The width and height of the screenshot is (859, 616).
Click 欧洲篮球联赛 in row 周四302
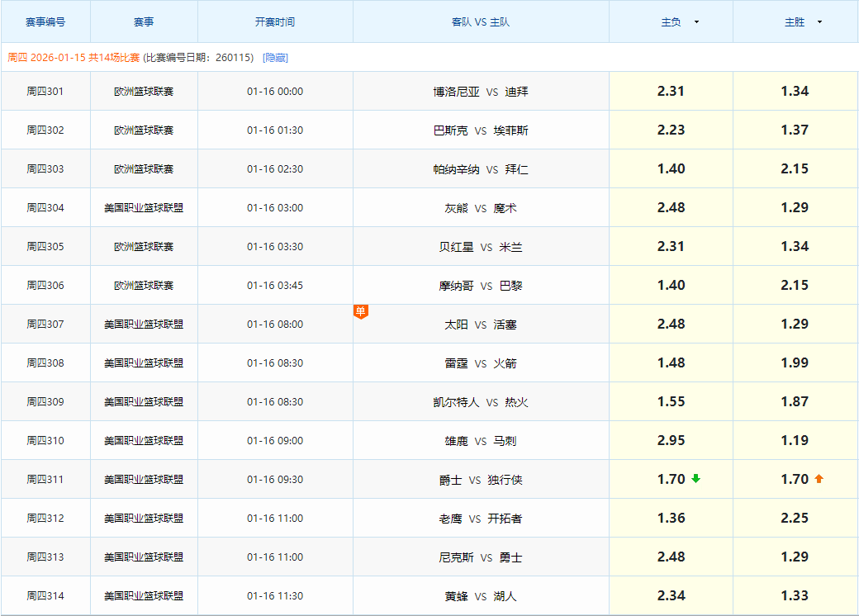pyautogui.click(x=144, y=130)
